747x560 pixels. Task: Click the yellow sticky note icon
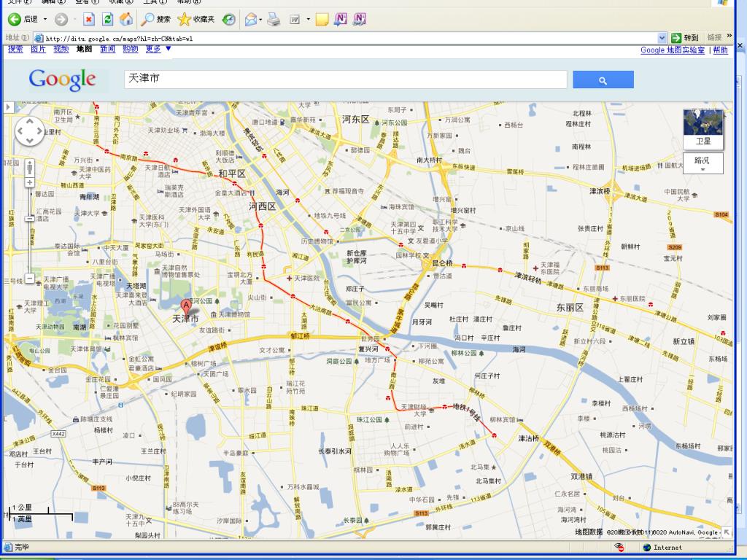click(x=322, y=20)
